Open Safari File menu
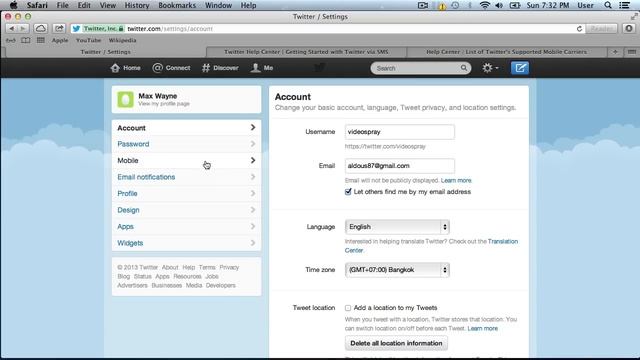Screen dimensions: 640x360 [62, 5]
